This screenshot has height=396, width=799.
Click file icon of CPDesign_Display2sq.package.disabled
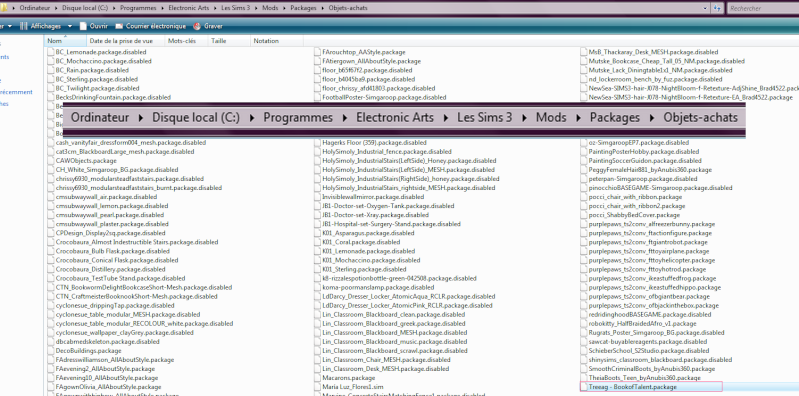point(50,233)
